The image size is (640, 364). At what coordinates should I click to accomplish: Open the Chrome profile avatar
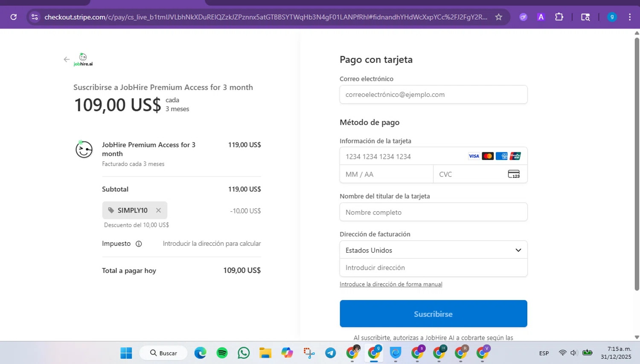point(612,17)
